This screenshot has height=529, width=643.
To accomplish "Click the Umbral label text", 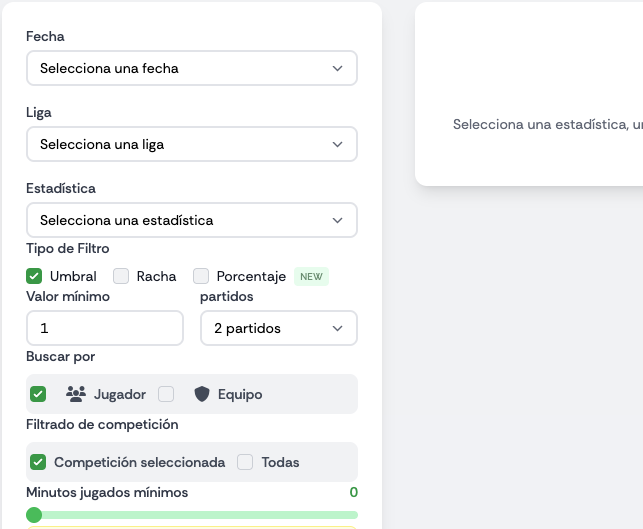I will coord(73,276).
